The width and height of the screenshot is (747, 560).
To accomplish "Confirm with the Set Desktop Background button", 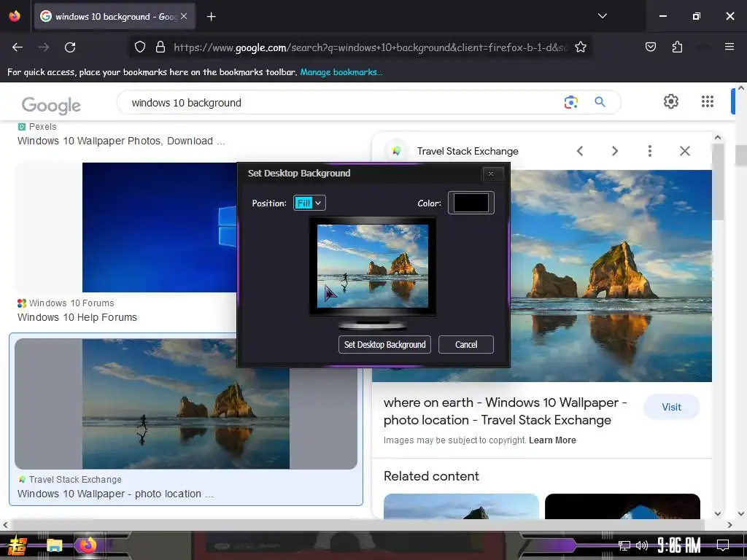I will point(384,344).
